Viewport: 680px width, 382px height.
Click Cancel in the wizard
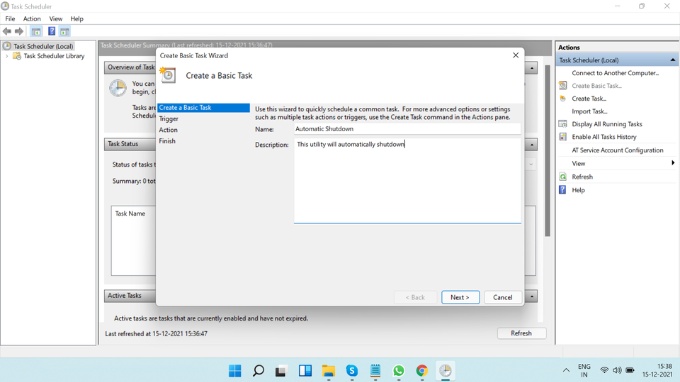tap(502, 297)
